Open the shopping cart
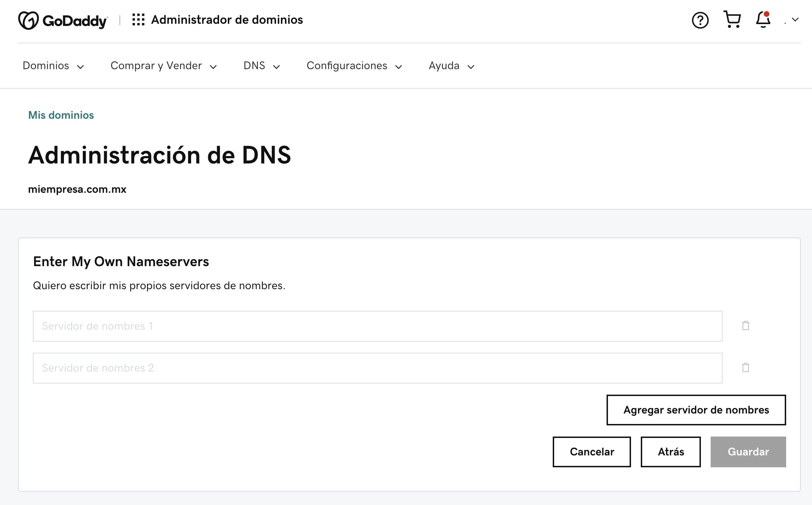 (732, 20)
